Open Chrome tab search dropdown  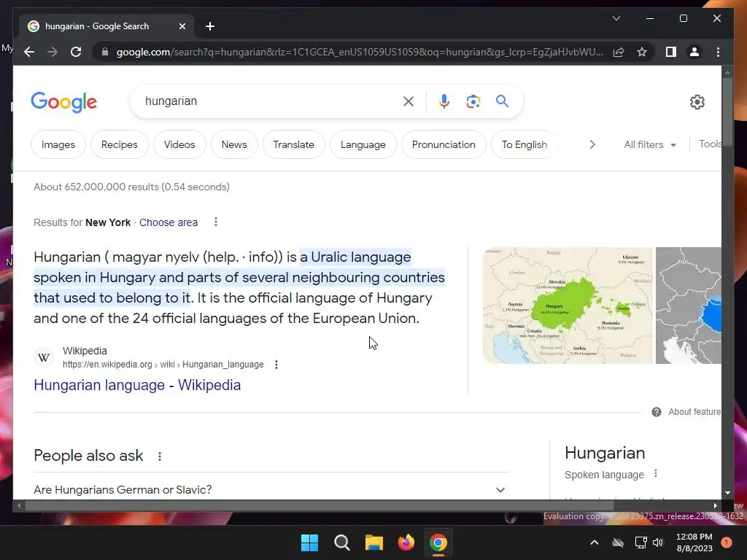point(616,18)
